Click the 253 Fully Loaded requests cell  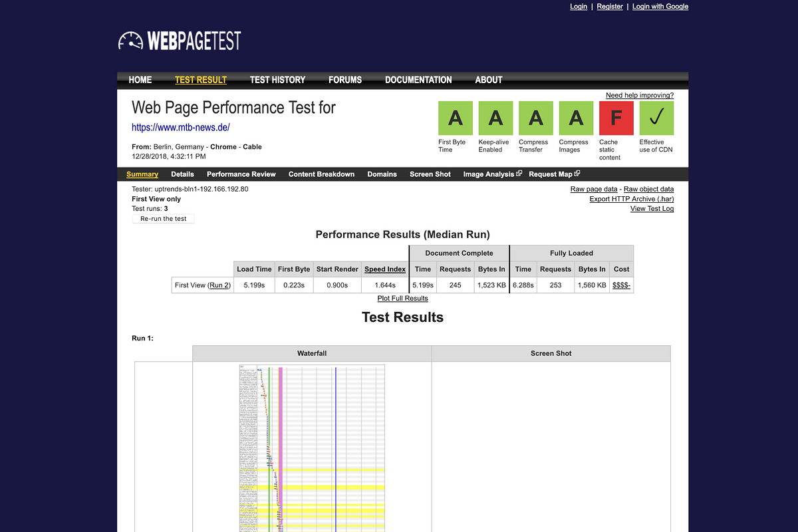[555, 285]
